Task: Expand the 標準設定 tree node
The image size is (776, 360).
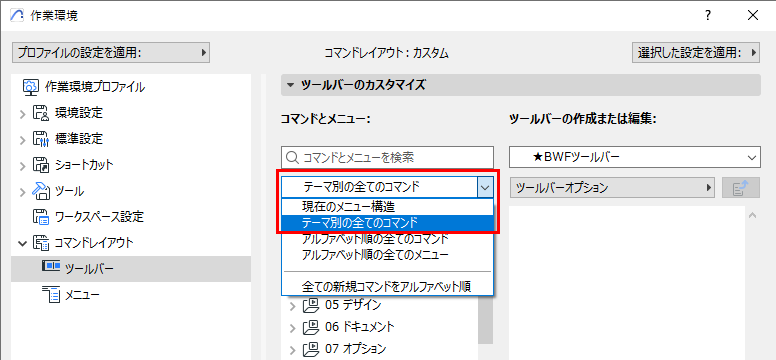Action: click(x=23, y=140)
